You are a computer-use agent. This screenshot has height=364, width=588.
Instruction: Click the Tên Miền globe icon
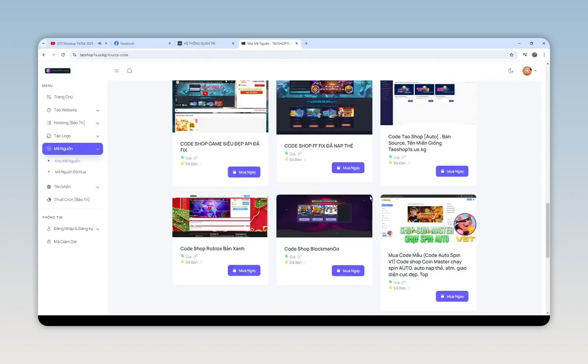[x=49, y=187]
